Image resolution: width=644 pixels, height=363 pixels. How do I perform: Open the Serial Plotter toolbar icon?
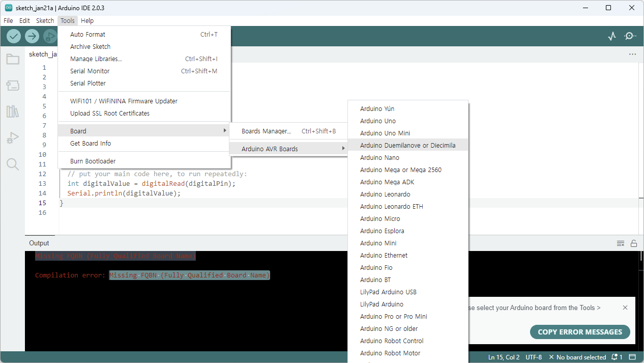tap(612, 36)
